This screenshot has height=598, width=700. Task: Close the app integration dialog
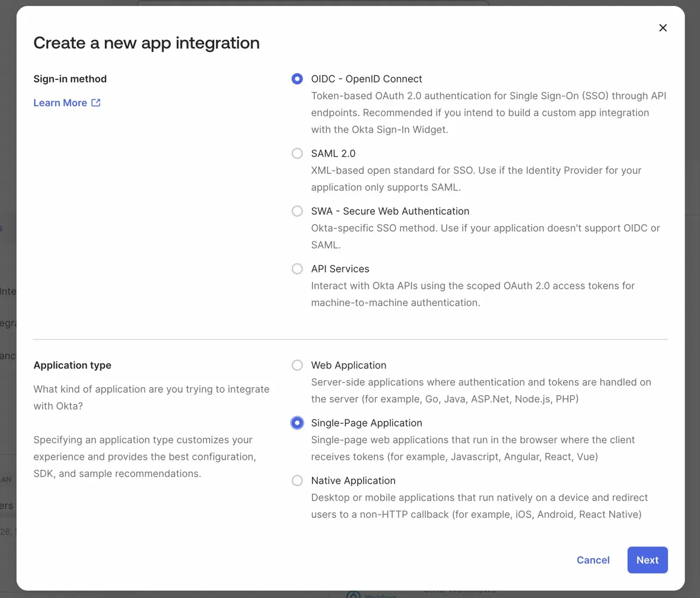tap(663, 28)
